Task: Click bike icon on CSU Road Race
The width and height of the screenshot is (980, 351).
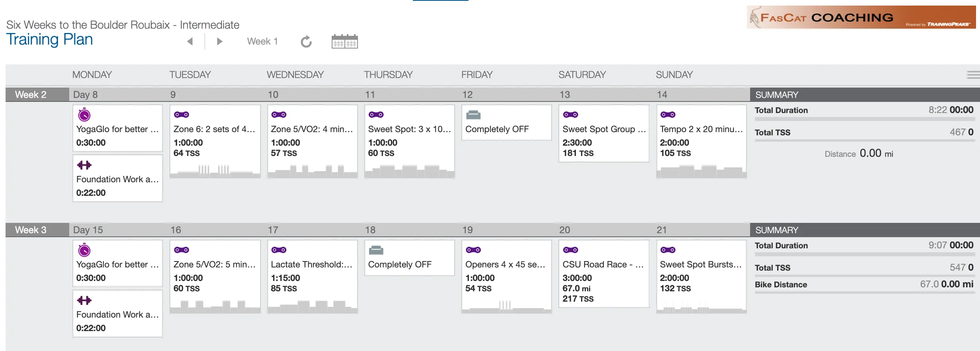Action: pos(570,250)
